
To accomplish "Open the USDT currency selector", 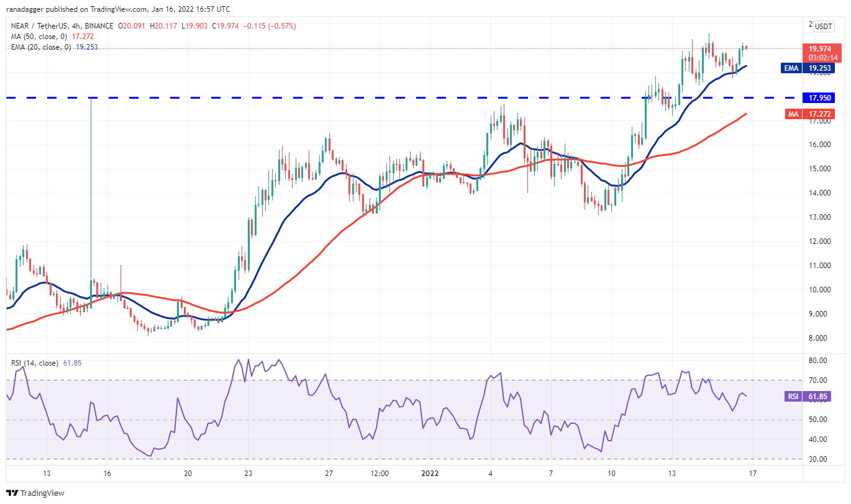I will [x=824, y=27].
